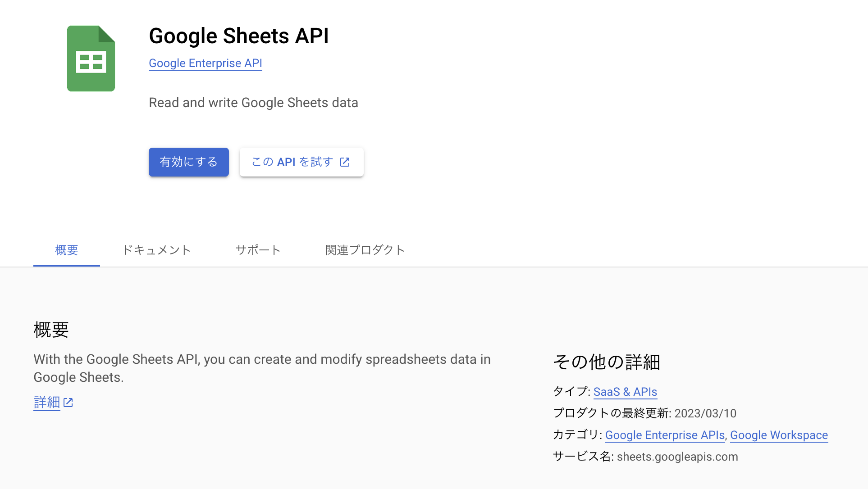
Task: Open the SaaS & APIs type link
Action: click(x=625, y=392)
